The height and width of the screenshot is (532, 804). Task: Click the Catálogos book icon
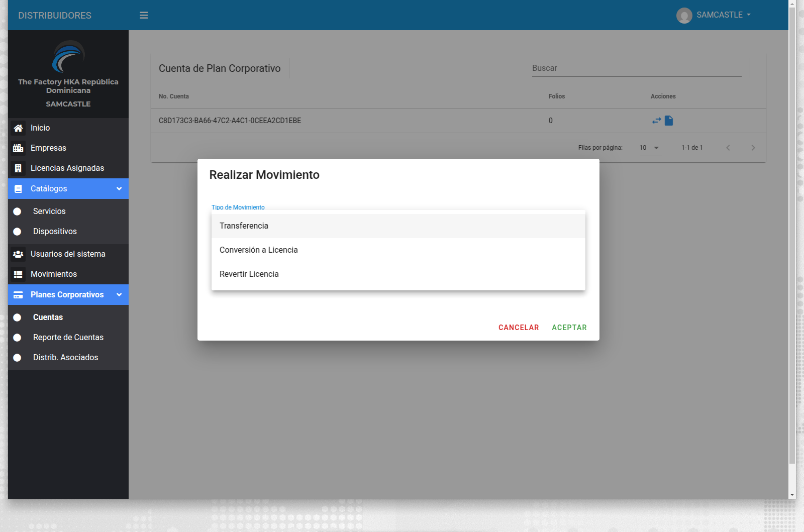(x=18, y=189)
